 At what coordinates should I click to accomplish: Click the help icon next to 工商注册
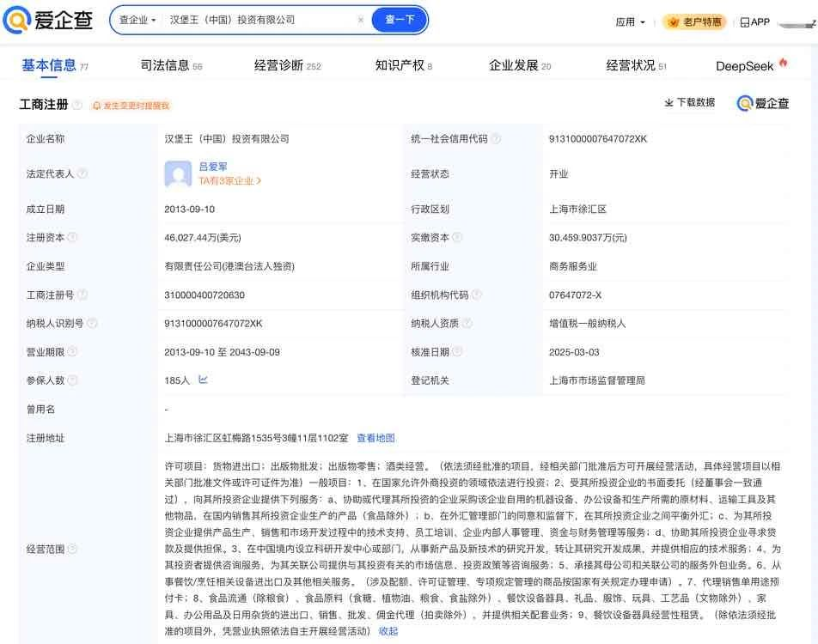(x=77, y=105)
